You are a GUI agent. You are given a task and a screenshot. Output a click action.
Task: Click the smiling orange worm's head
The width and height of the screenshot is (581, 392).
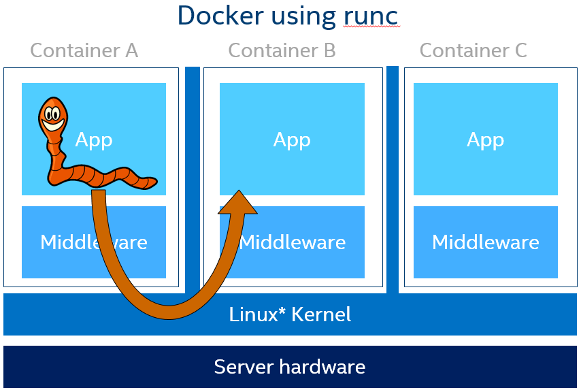(52, 117)
